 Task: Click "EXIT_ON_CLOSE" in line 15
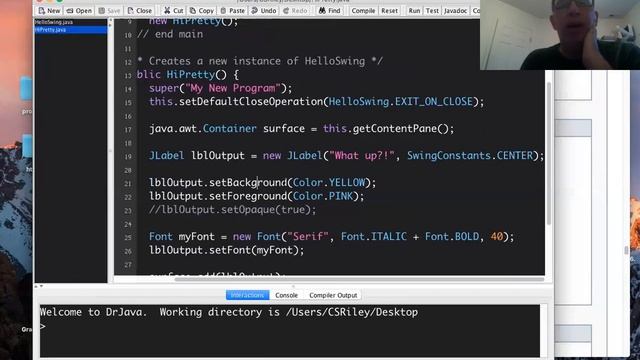click(x=433, y=102)
